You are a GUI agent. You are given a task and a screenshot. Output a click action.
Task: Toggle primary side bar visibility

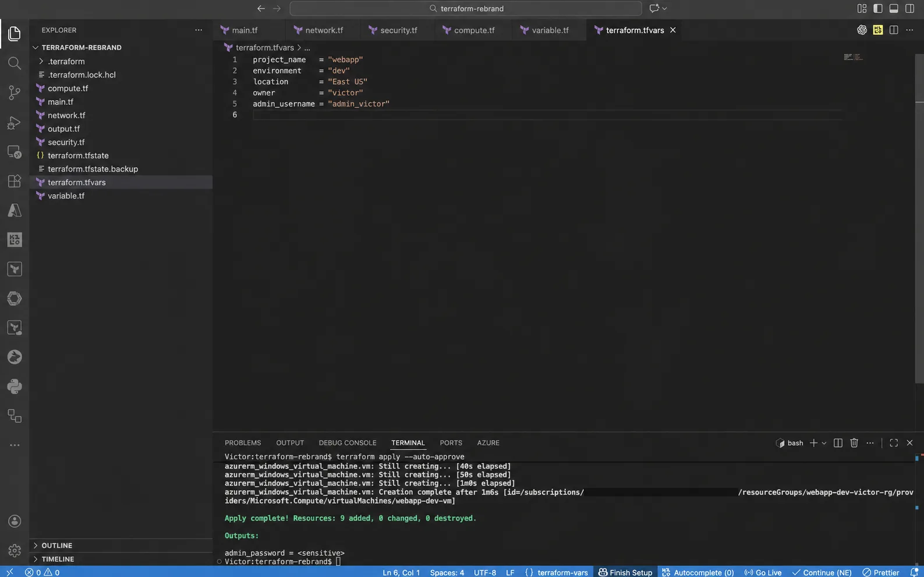878,8
